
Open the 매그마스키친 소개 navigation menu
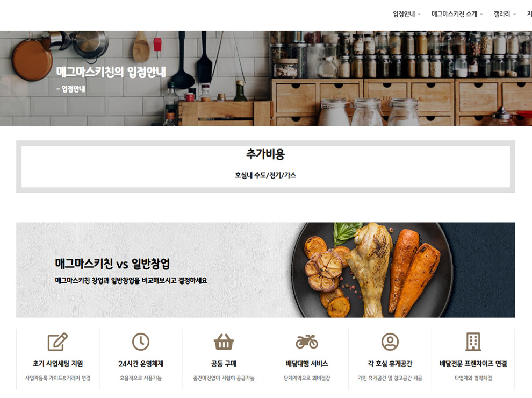[454, 14]
